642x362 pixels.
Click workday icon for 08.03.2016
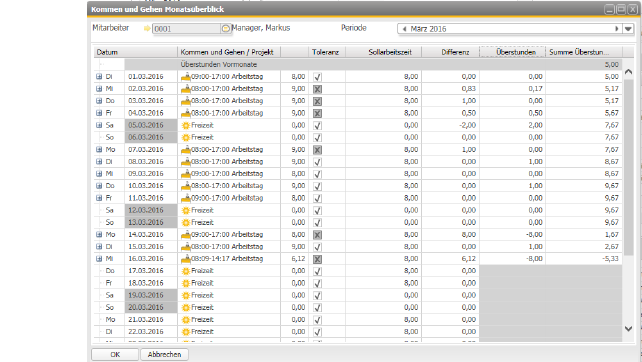pyautogui.click(x=186, y=161)
